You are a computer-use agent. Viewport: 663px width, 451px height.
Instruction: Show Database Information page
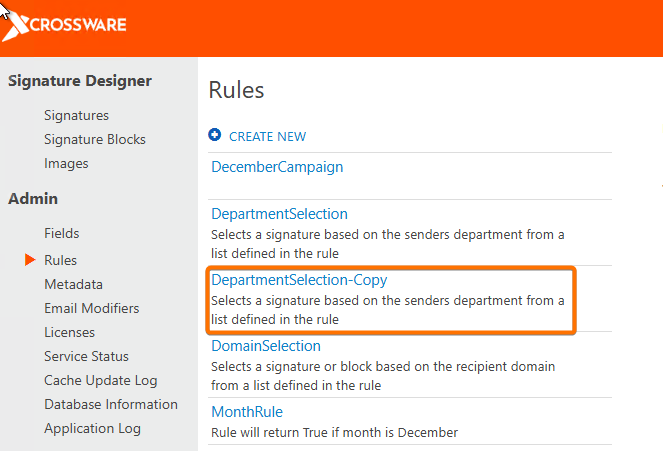coord(111,405)
